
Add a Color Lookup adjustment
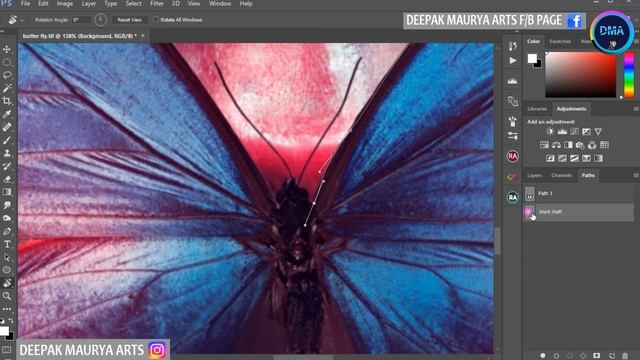click(x=604, y=145)
